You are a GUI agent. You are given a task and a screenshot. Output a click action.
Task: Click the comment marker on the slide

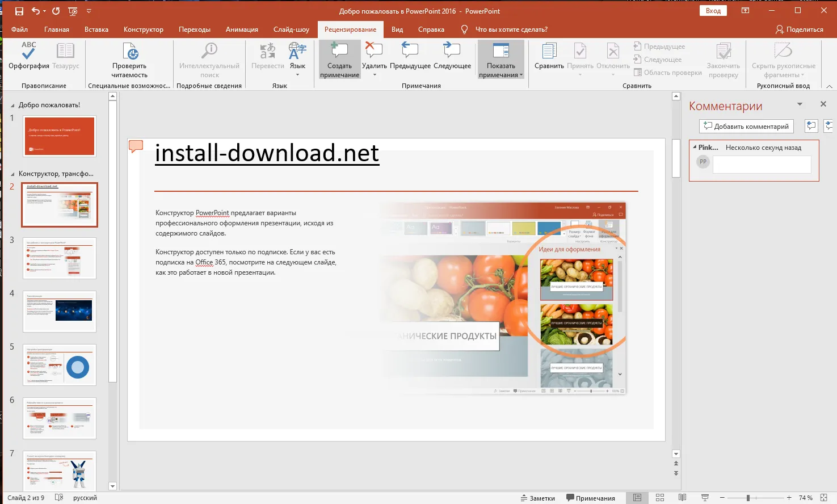point(136,146)
